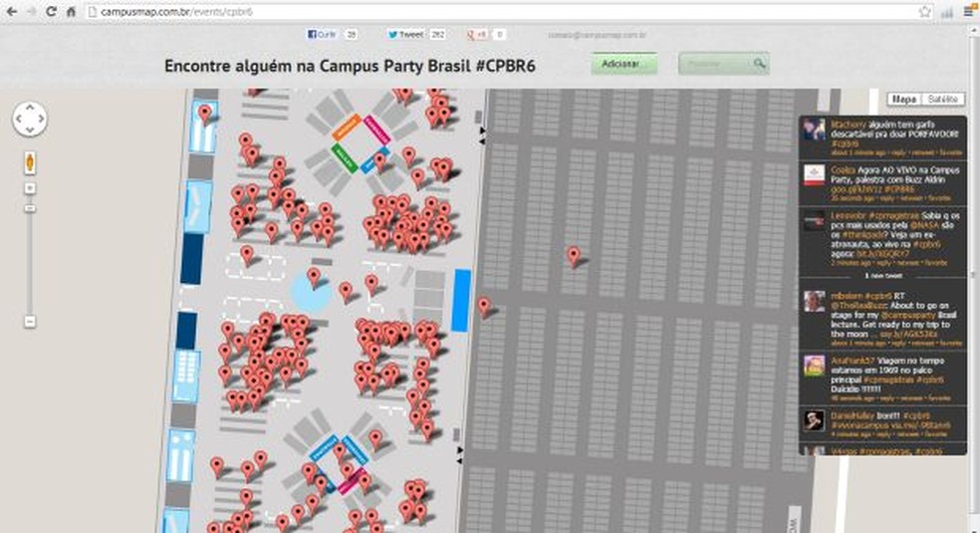This screenshot has width=980, height=533.
Task: Focus the Procurar search field
Action: point(723,63)
